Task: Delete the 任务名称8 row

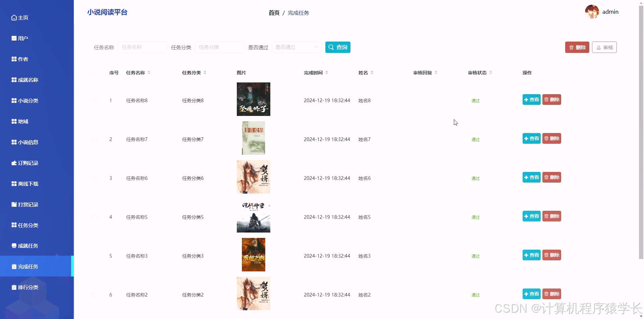Action: coord(552,100)
